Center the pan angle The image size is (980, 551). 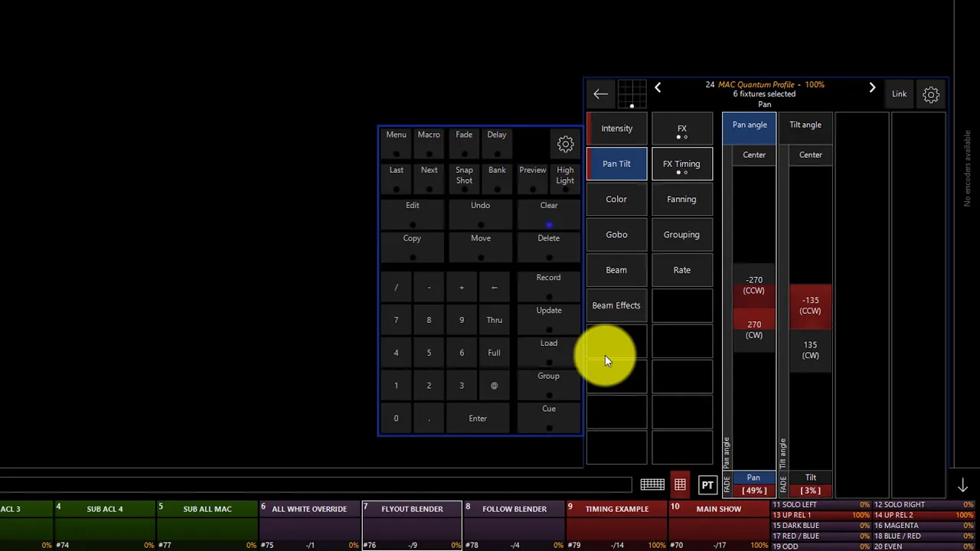pyautogui.click(x=754, y=155)
